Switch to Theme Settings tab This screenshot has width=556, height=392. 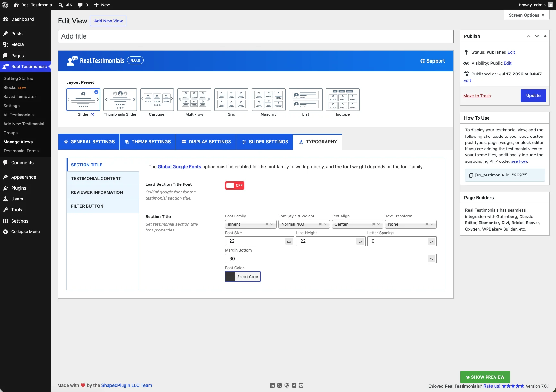coord(148,142)
